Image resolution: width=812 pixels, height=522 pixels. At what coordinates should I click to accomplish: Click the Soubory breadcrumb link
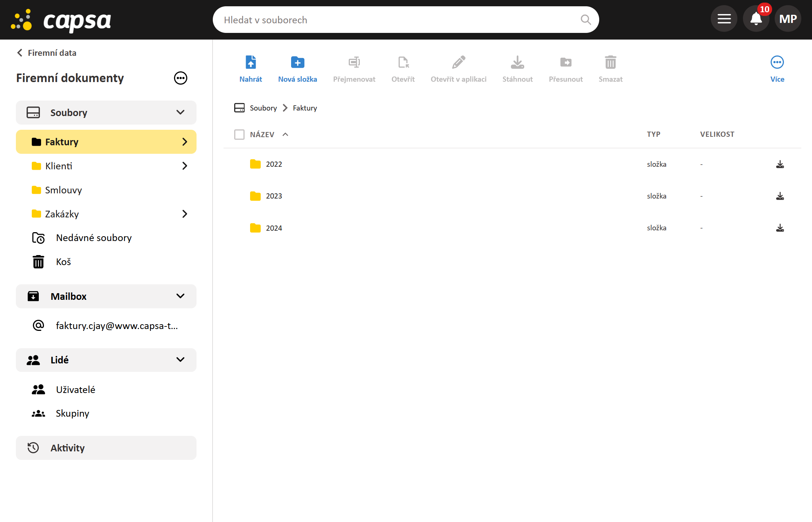tap(263, 108)
